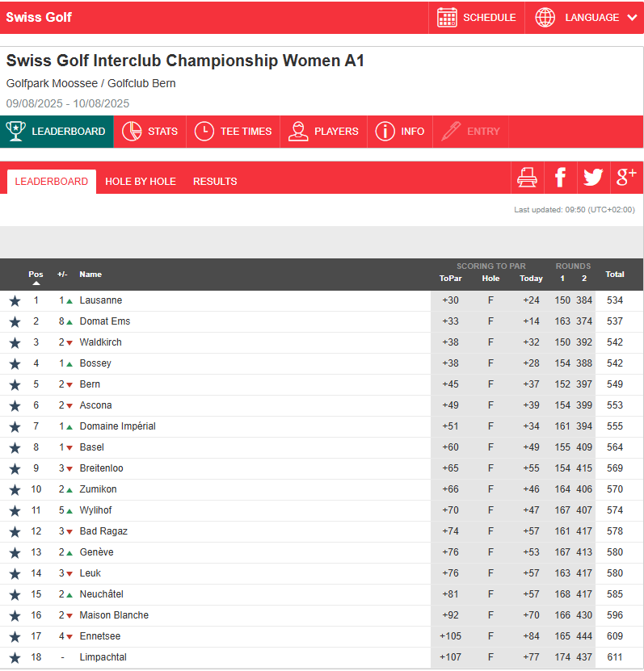This screenshot has height=671, width=644.
Task: Sort by the ToPar column header
Action: click(450, 278)
